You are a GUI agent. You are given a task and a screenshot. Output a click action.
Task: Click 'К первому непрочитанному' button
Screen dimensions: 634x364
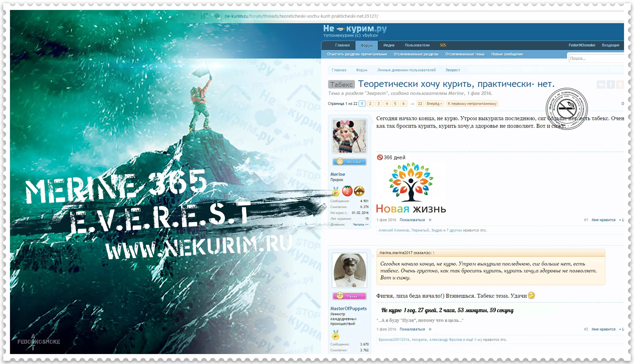(x=472, y=104)
